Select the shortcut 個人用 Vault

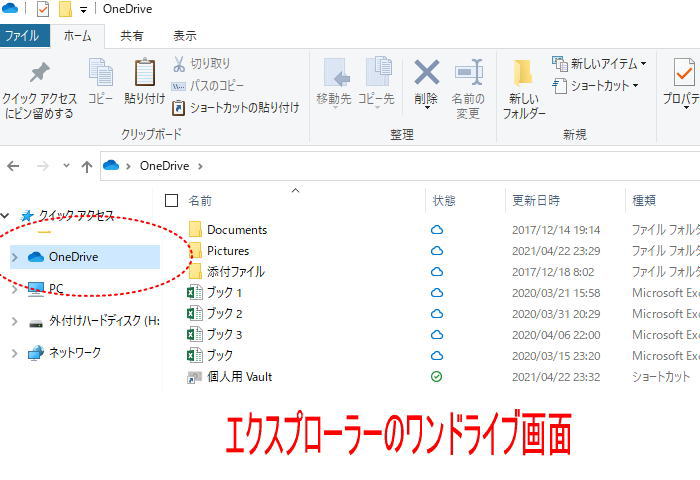click(x=239, y=377)
